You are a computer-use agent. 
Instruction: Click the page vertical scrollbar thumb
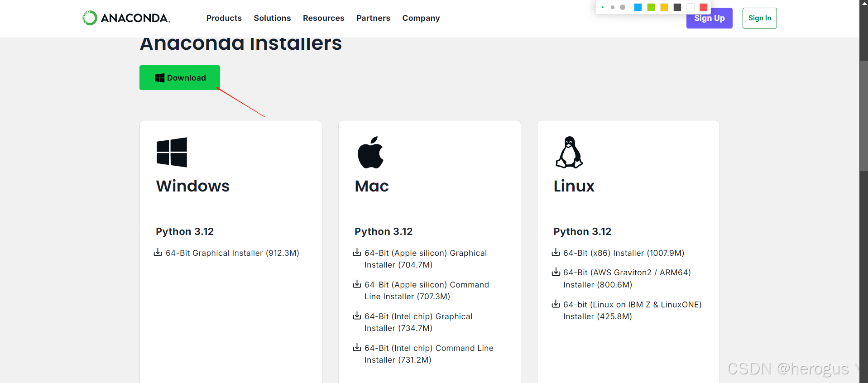863,115
